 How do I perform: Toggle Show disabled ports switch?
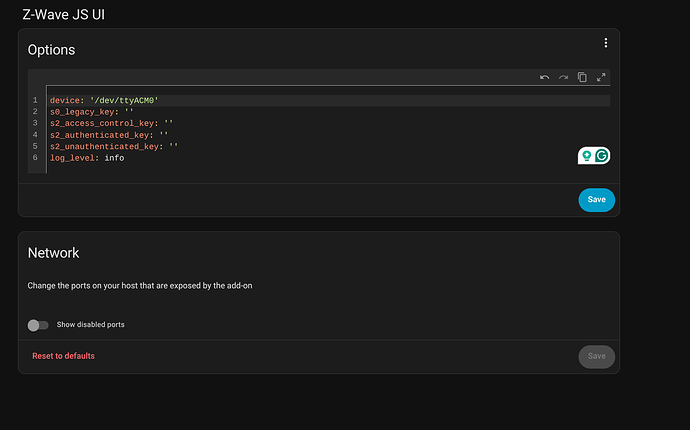[38, 325]
